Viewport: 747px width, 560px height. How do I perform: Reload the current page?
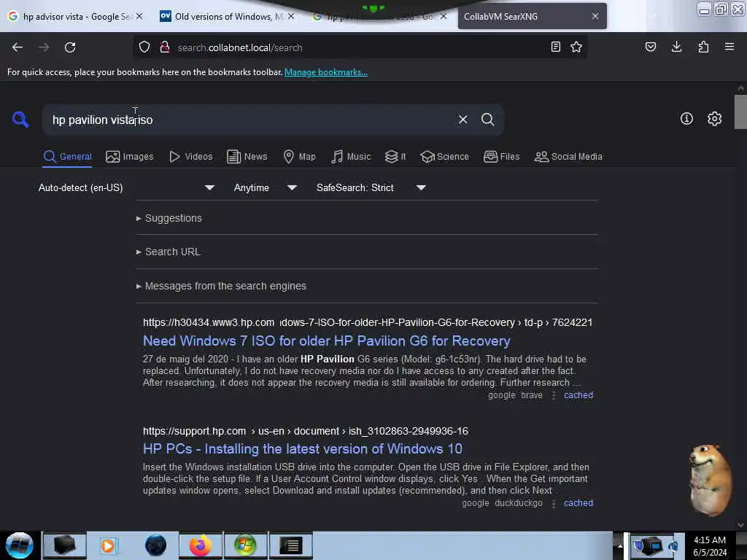coord(70,47)
